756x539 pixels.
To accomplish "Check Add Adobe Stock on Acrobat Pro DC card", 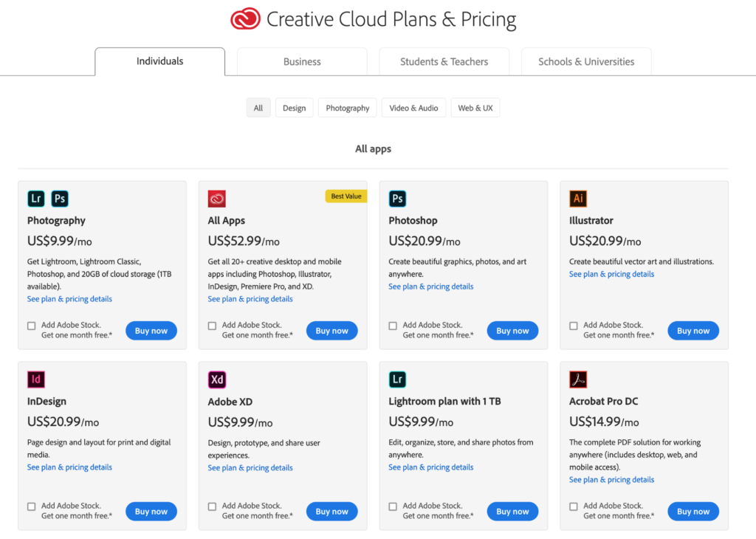I will [573, 507].
